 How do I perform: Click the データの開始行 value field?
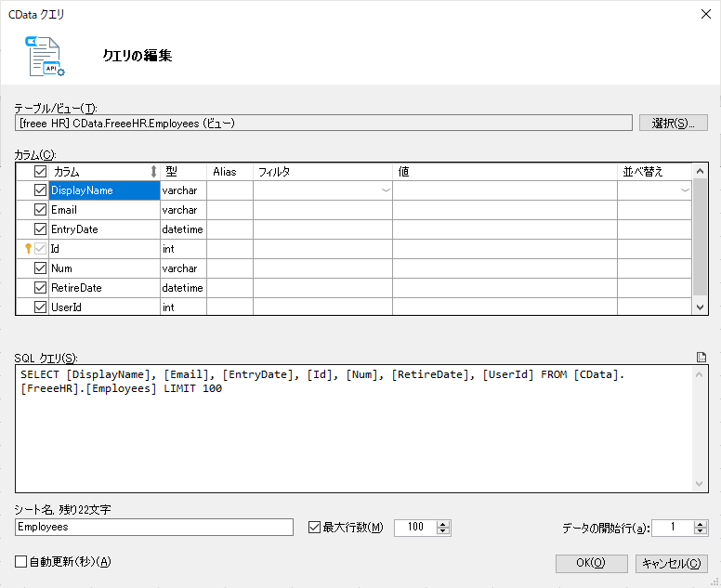674,528
